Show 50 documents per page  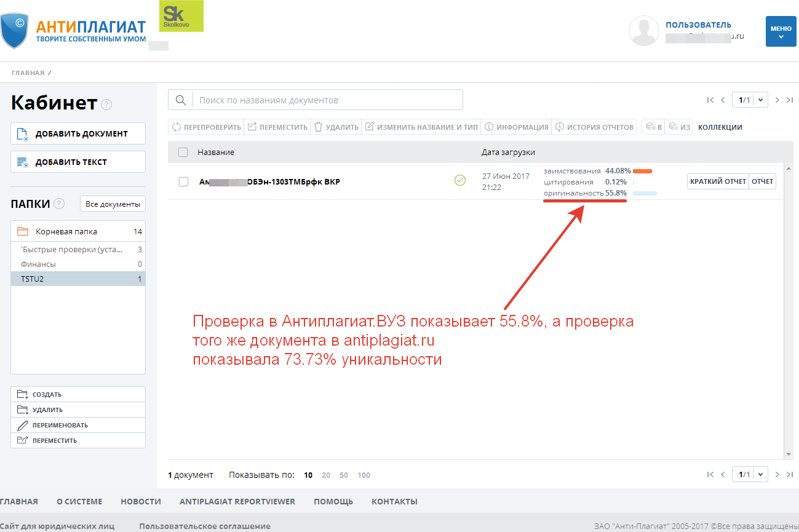[x=344, y=475]
